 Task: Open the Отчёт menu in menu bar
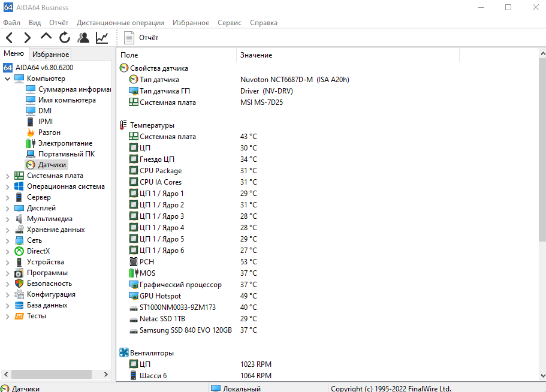59,23
